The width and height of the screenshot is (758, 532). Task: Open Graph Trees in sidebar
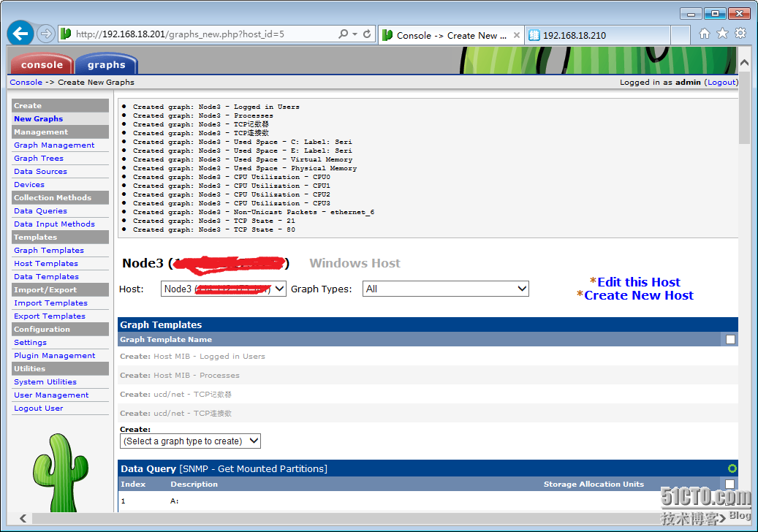click(x=39, y=158)
